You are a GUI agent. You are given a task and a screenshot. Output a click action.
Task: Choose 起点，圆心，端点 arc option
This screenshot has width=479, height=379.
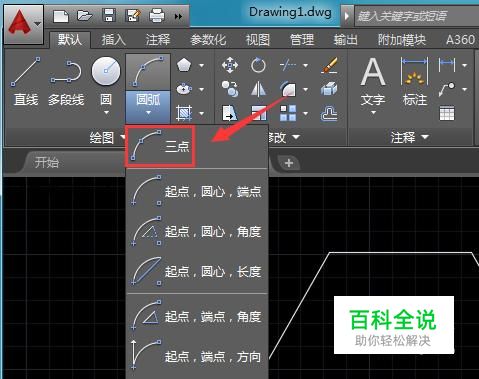197,191
